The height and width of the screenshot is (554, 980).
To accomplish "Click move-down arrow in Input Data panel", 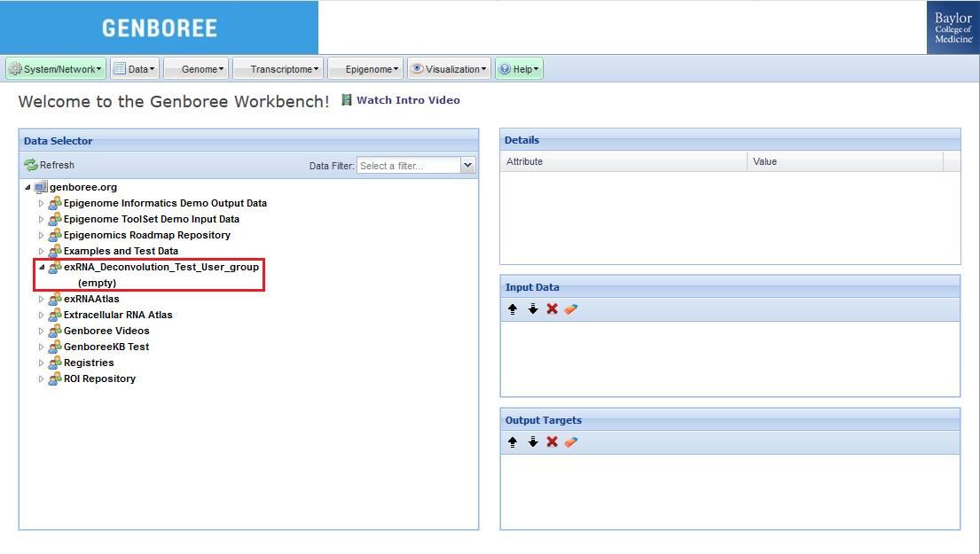I will (x=533, y=309).
